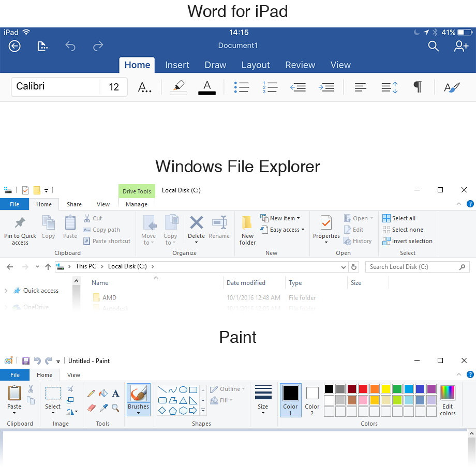This screenshot has height=467, width=476.
Task: Collapse the File Explorer ribbon chevron
Action: 459,204
